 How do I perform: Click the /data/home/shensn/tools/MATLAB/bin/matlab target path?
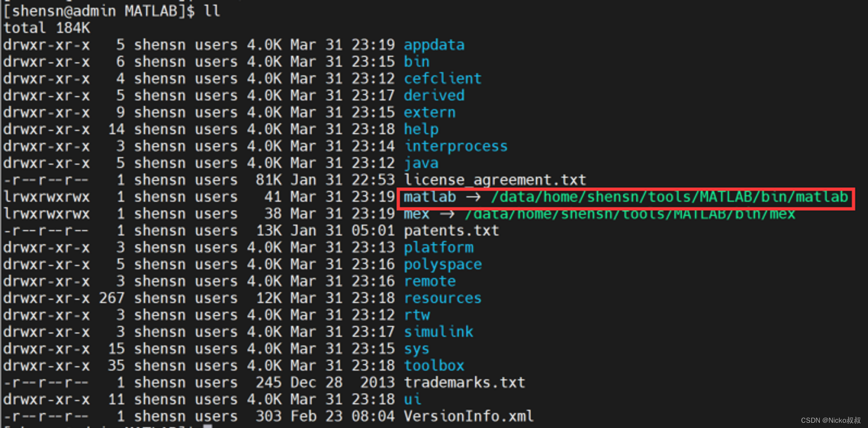click(669, 197)
